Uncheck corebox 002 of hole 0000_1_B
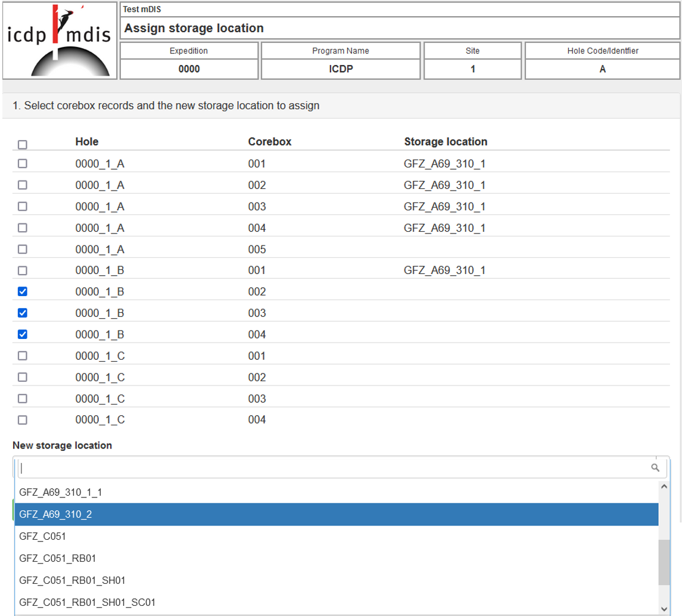Image resolution: width=682 pixels, height=616 pixels. click(x=23, y=291)
